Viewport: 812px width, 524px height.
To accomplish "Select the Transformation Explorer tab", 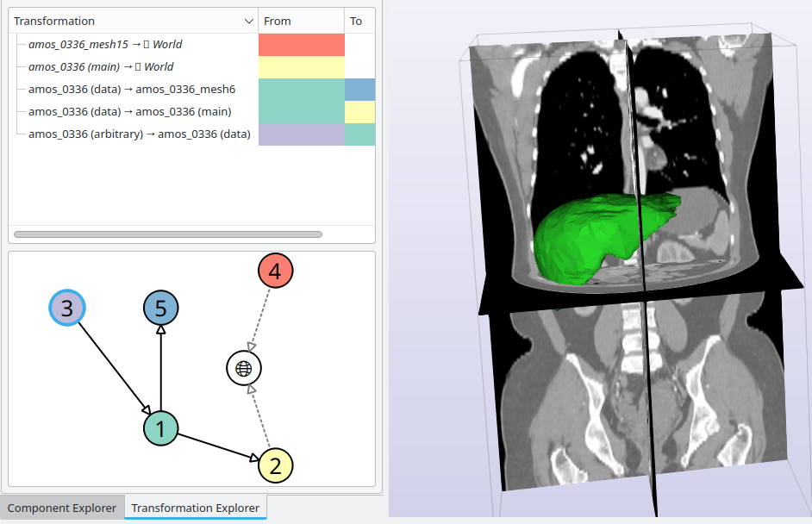I will coord(195,508).
